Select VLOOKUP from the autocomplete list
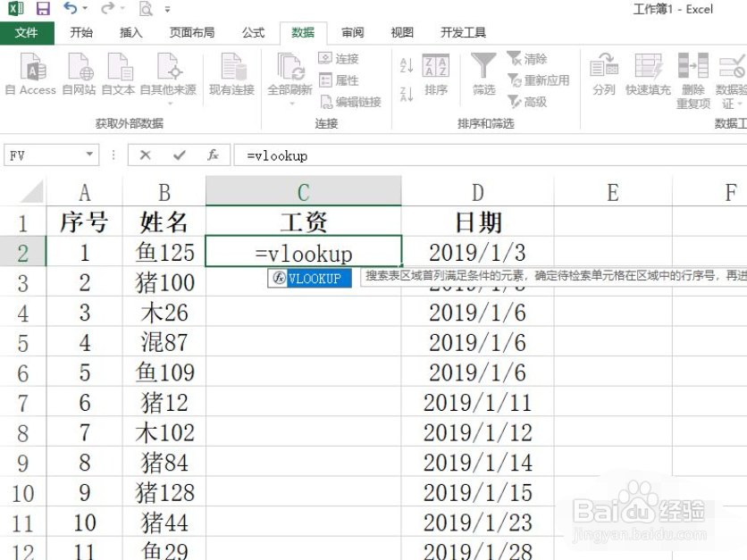 (309, 278)
